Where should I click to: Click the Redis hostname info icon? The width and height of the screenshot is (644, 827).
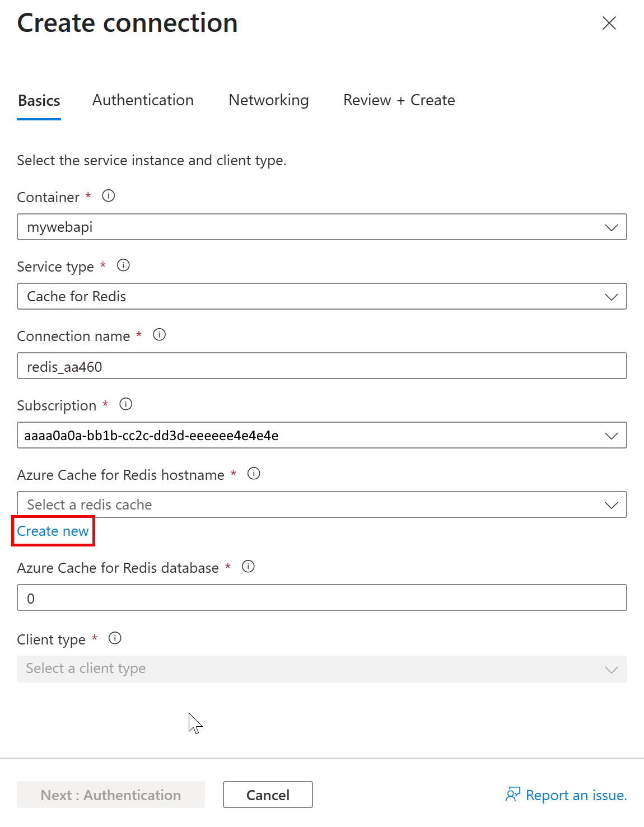254,474
